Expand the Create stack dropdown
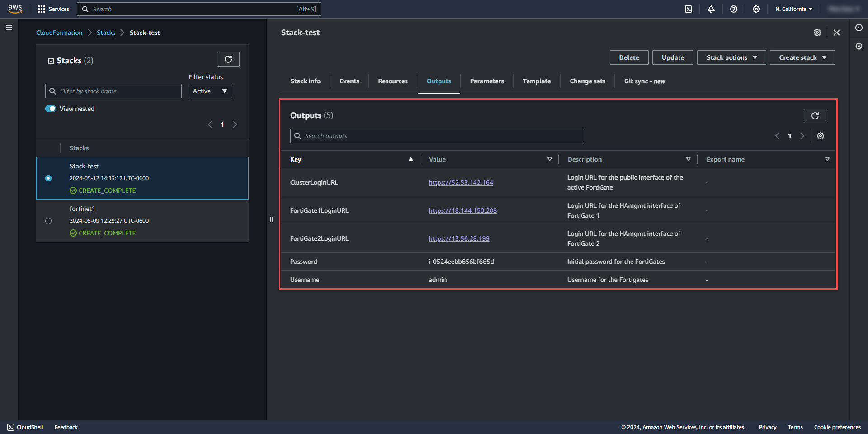This screenshot has height=434, width=868. tap(802, 57)
